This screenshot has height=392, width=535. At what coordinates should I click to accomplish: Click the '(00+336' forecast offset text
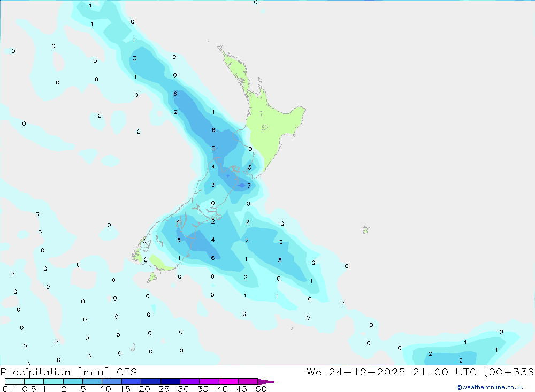pyautogui.click(x=509, y=372)
